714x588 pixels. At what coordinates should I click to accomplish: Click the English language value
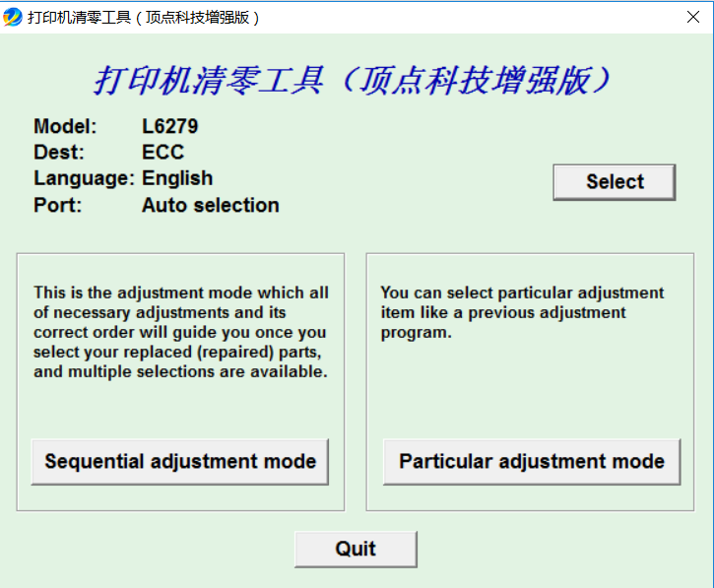[177, 178]
